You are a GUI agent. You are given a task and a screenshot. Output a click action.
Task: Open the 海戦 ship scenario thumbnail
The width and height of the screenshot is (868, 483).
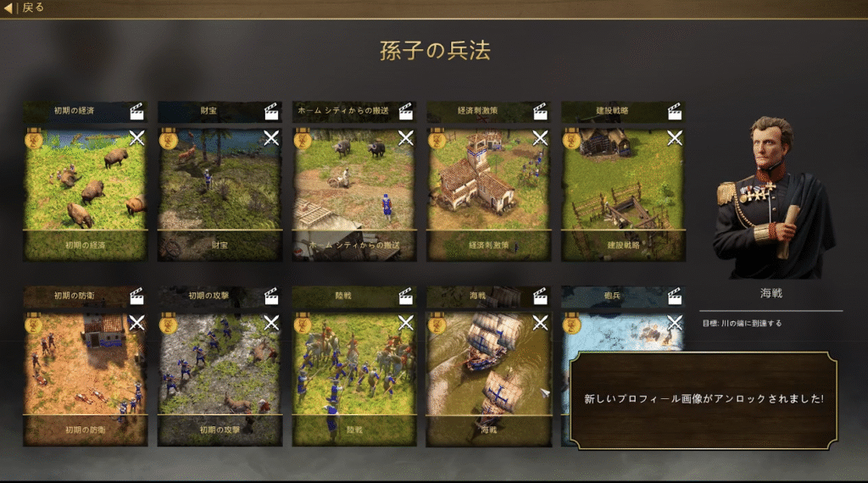(489, 364)
